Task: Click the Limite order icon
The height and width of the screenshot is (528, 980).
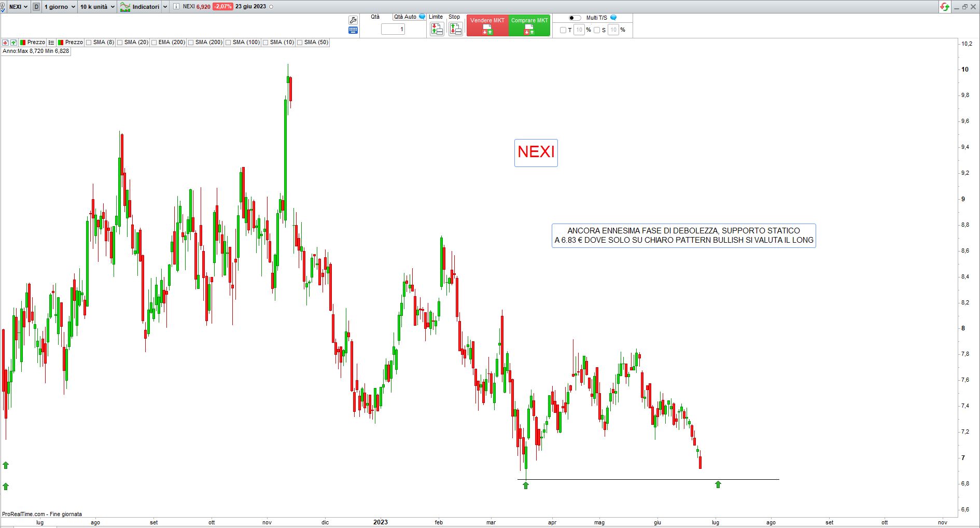Action: tap(437, 30)
